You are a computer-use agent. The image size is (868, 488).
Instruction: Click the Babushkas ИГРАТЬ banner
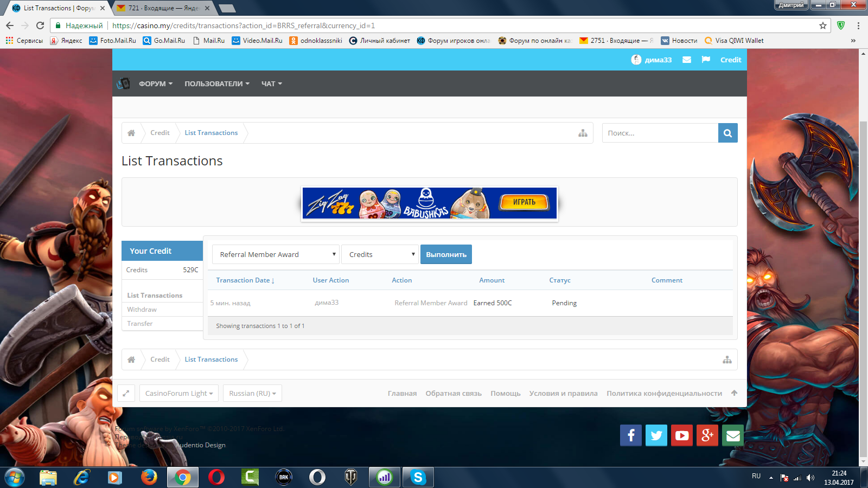429,203
